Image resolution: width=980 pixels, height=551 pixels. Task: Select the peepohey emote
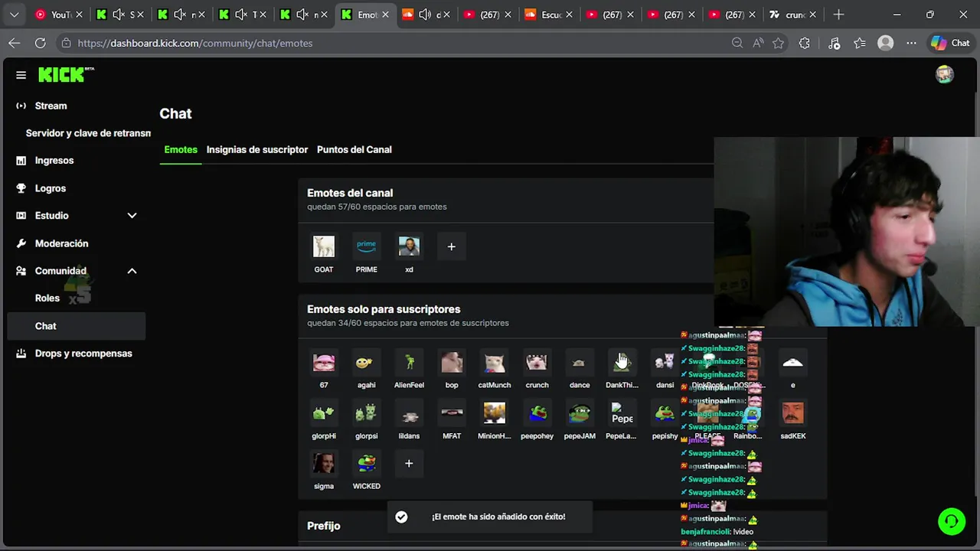click(x=537, y=413)
